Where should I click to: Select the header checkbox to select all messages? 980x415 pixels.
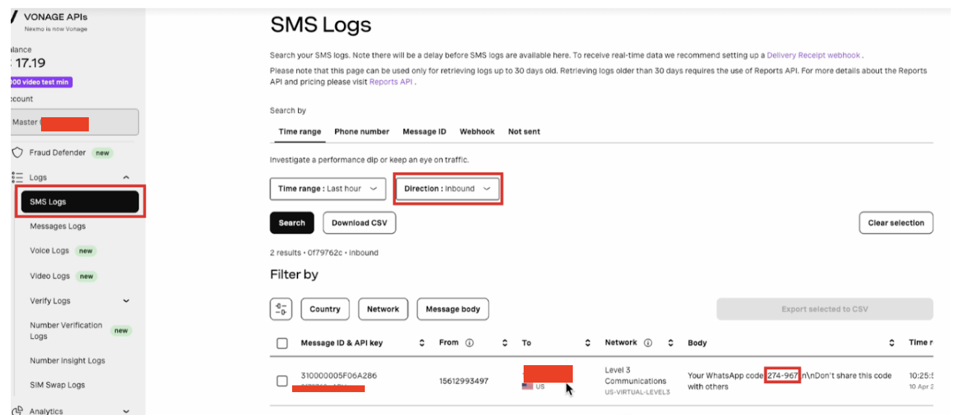(283, 343)
